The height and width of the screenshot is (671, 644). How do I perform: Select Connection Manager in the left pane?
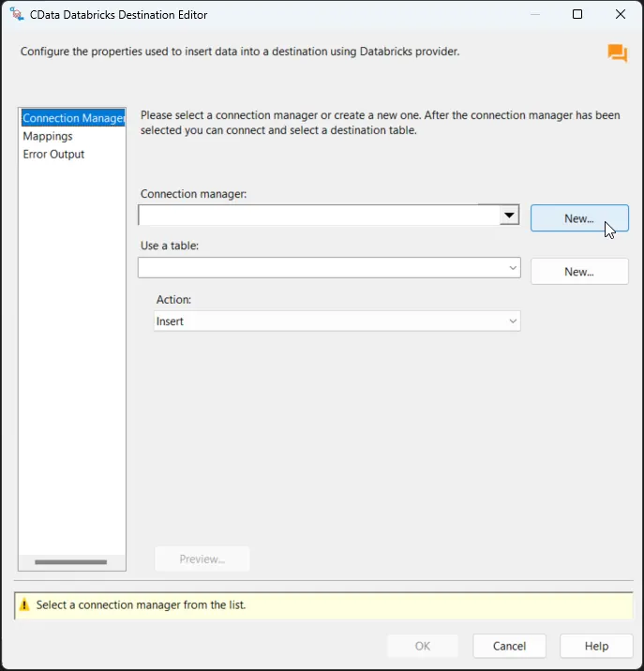click(x=72, y=118)
